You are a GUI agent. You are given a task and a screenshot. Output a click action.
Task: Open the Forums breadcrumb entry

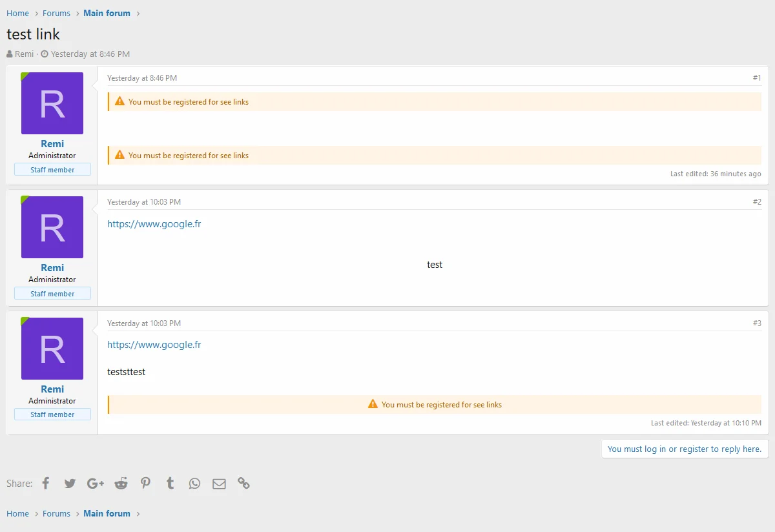(56, 13)
